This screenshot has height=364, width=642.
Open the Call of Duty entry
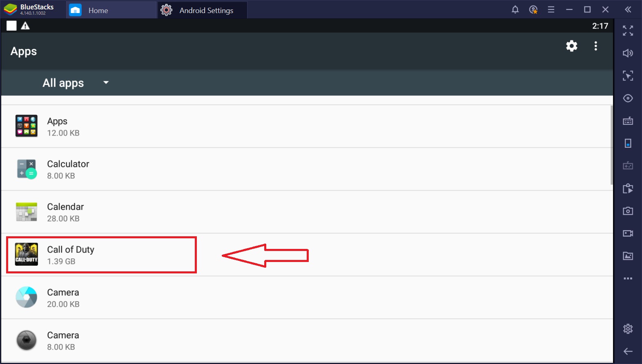(x=306, y=255)
